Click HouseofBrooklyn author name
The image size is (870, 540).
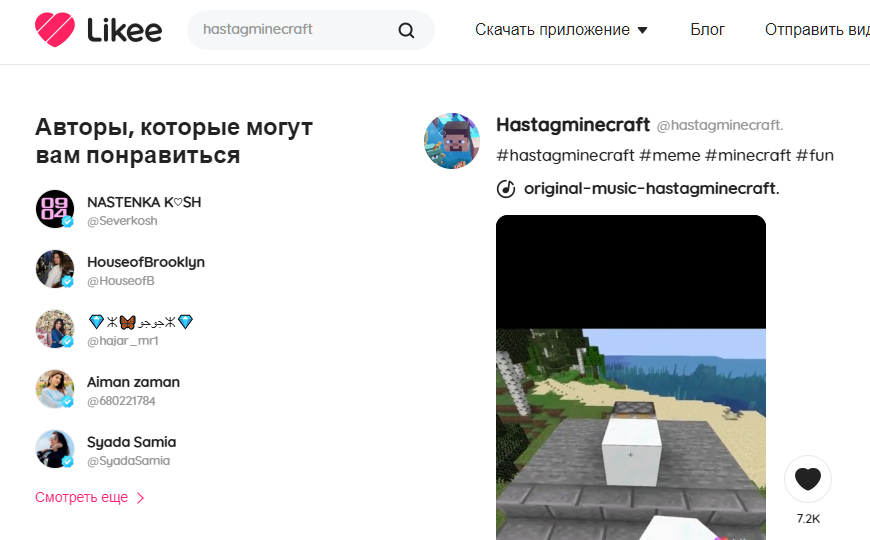[146, 262]
